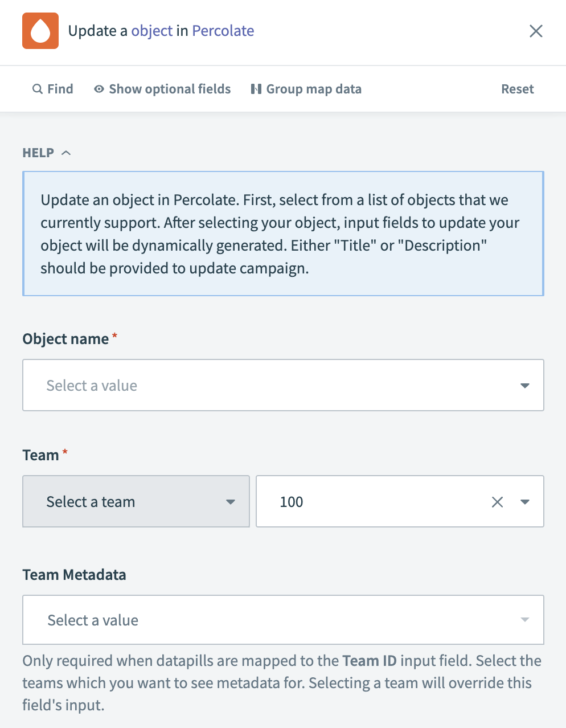The width and height of the screenshot is (566, 728).
Task: Click the eye icon beside Show optional fields
Action: click(x=99, y=89)
